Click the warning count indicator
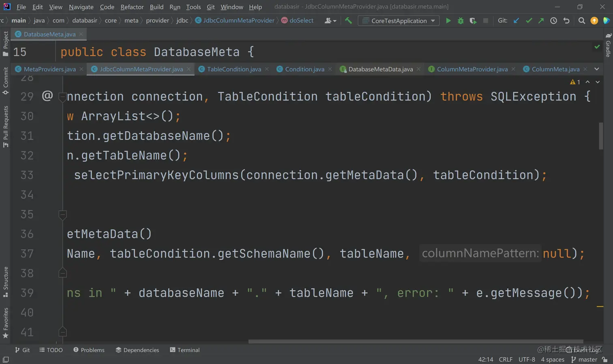 pos(575,82)
